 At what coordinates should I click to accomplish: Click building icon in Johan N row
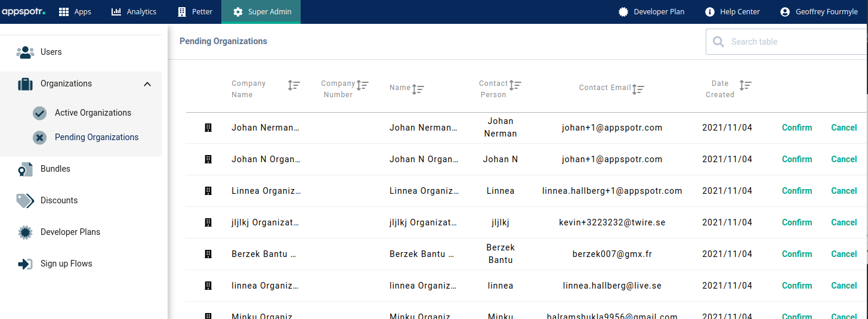tap(208, 159)
